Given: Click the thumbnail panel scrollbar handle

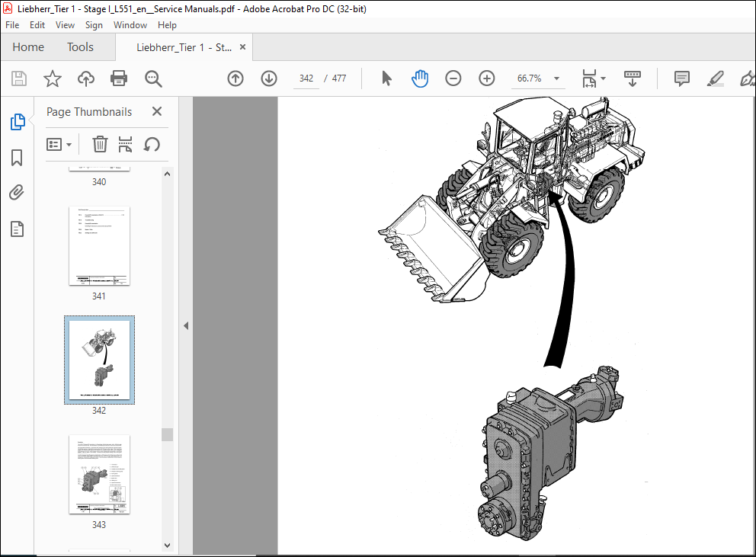Looking at the screenshot, I should coord(168,434).
